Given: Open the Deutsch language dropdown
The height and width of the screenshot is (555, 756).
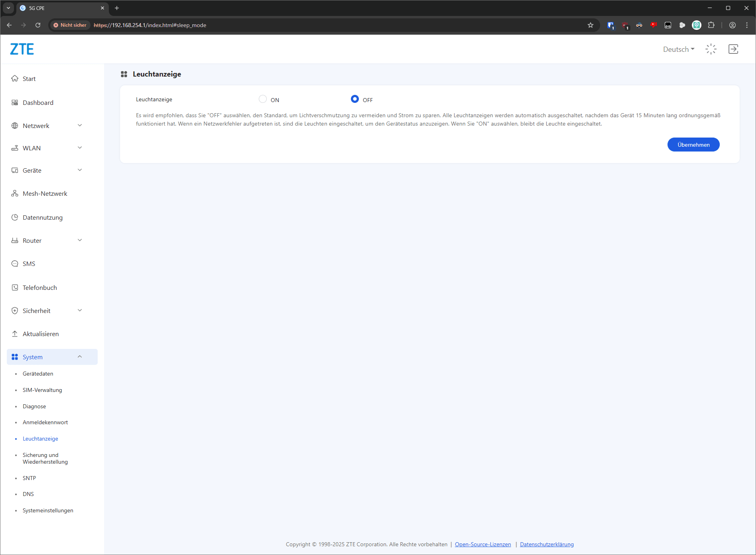Looking at the screenshot, I should (x=678, y=49).
